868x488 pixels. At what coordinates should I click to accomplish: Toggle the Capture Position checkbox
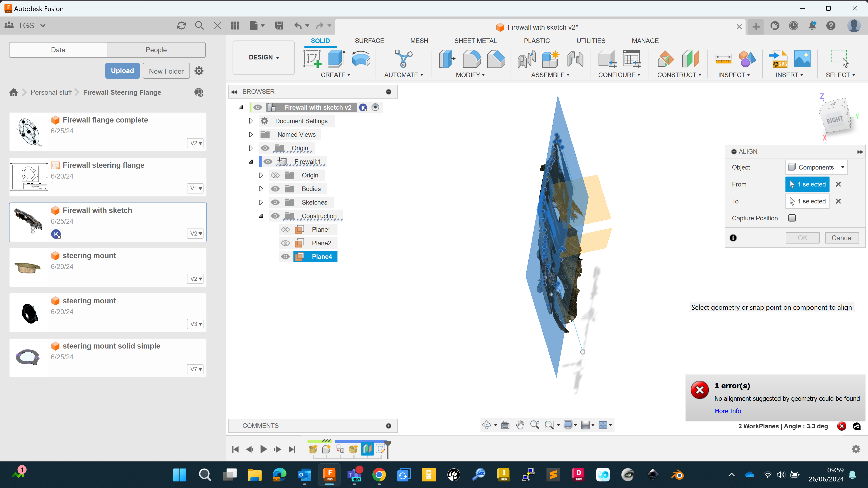tap(792, 218)
